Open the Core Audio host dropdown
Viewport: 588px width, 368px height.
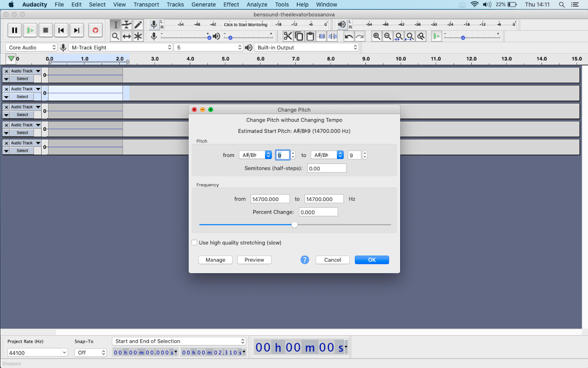point(31,48)
